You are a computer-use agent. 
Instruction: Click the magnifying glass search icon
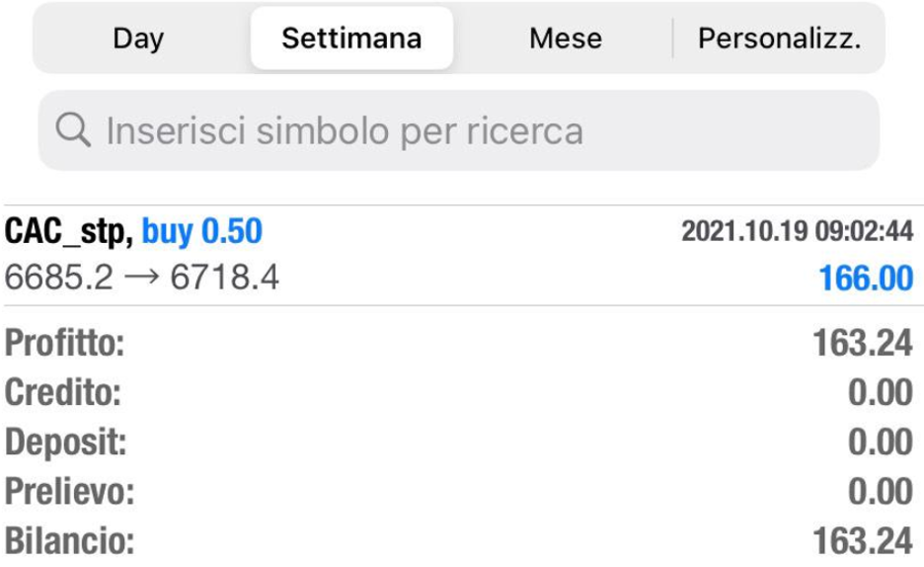[x=73, y=129]
